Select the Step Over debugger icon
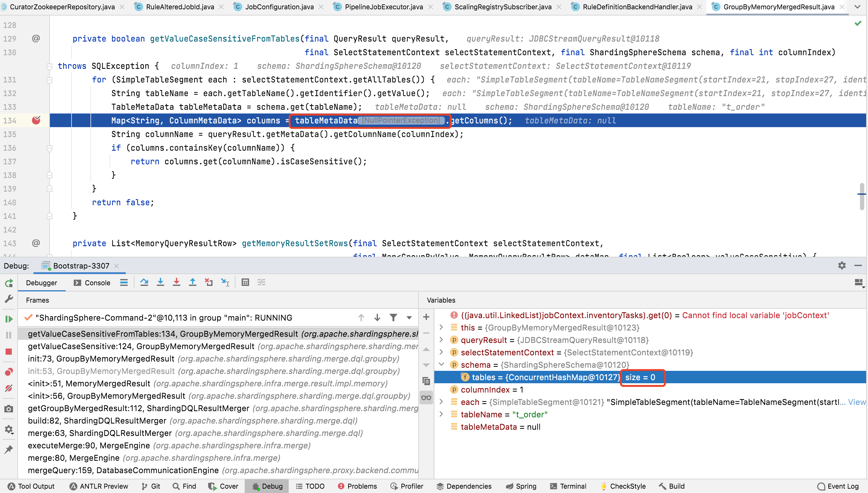The image size is (868, 493). [144, 282]
